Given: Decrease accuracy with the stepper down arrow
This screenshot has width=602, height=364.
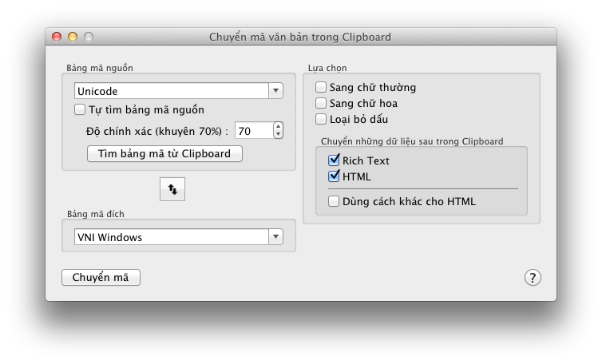Looking at the screenshot, I should pyautogui.click(x=277, y=134).
